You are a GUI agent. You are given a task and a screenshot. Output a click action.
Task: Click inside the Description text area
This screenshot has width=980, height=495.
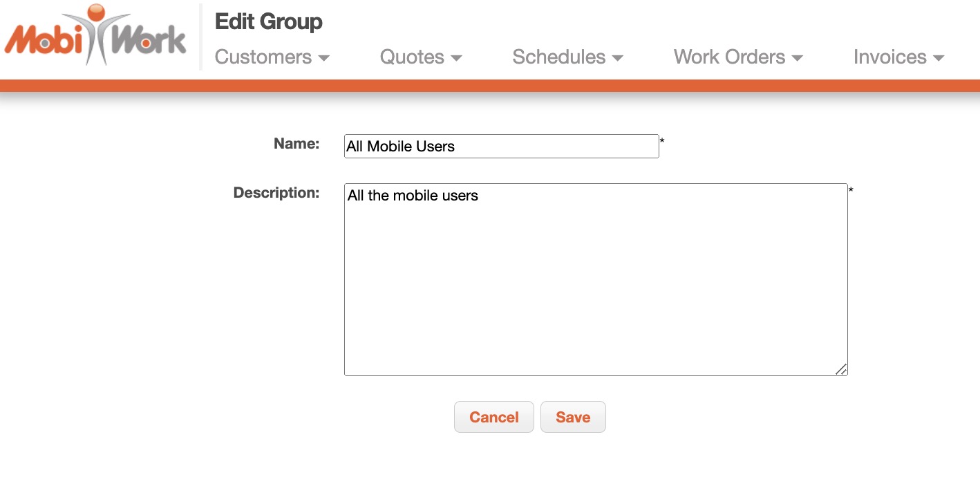click(x=595, y=279)
